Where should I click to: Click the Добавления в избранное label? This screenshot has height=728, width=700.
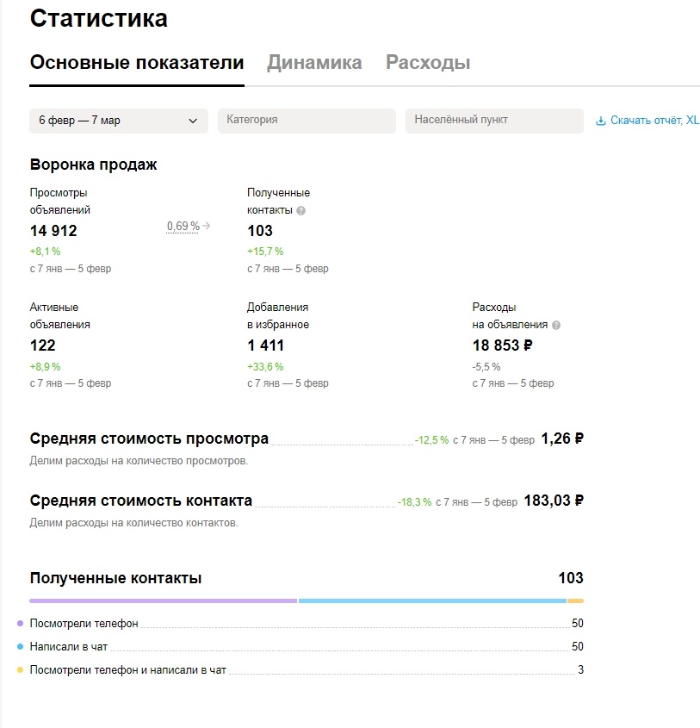point(278,316)
